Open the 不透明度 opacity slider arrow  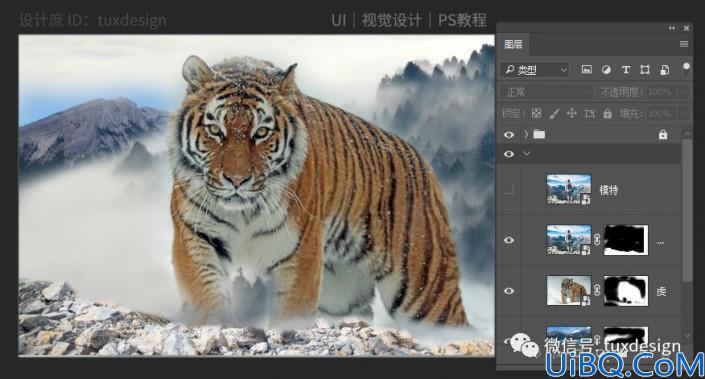pyautogui.click(x=683, y=92)
